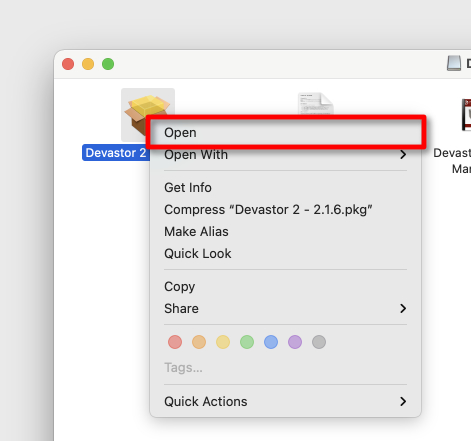Apply the orange tag color
Viewport: 471px width, 441px height.
coord(199,342)
